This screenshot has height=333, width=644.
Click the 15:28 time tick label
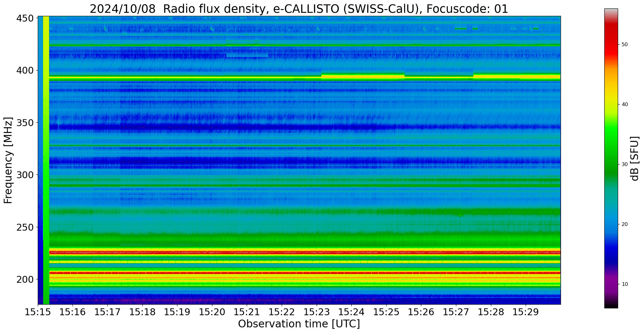click(x=491, y=312)
